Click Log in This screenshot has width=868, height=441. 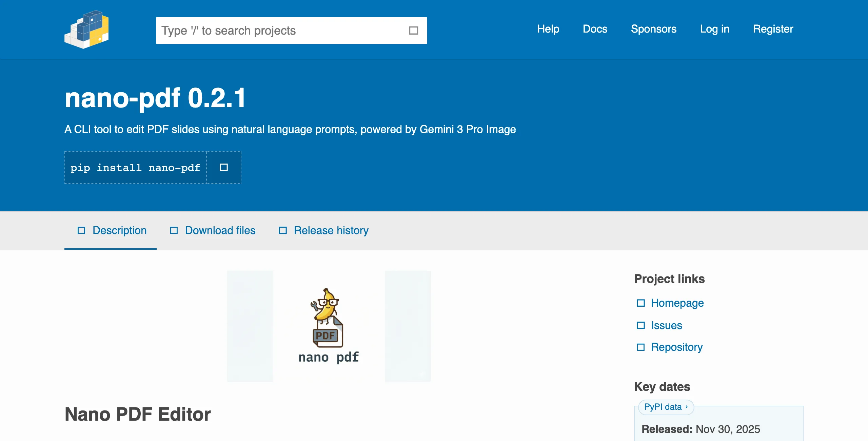715,29
